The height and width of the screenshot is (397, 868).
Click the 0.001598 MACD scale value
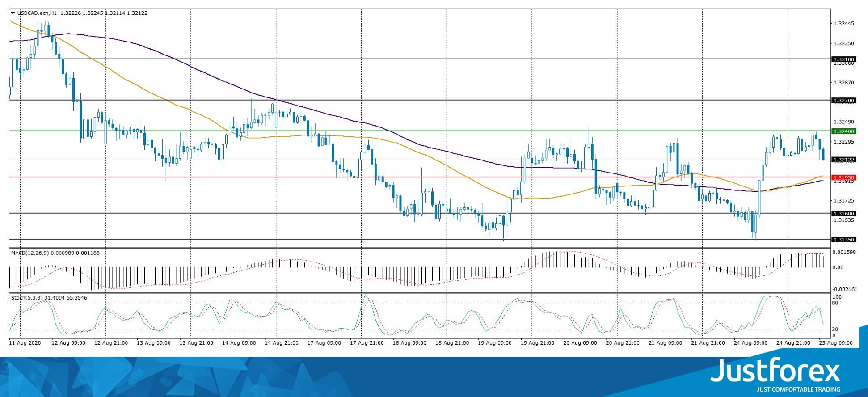coord(844,252)
